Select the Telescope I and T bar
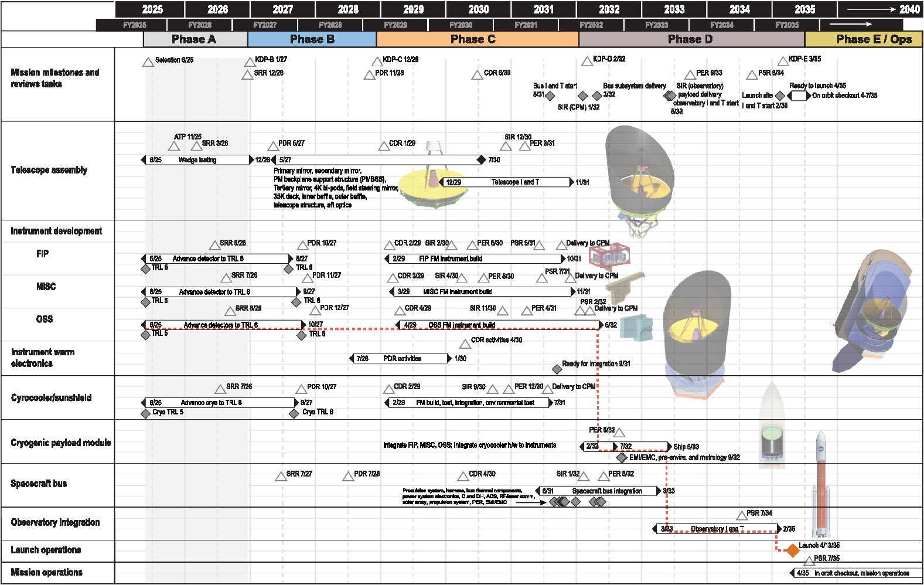Viewport: 924px width, 585px height. 507,182
